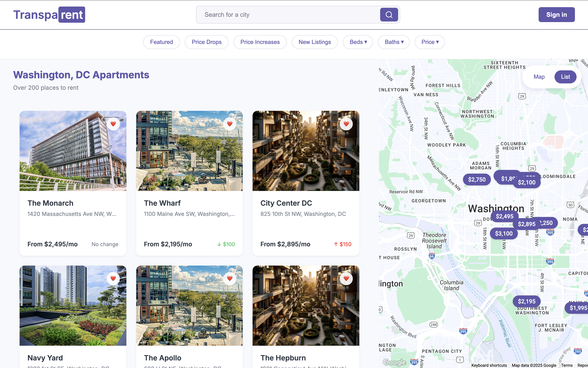Select the Price Drops filter

point(207,42)
